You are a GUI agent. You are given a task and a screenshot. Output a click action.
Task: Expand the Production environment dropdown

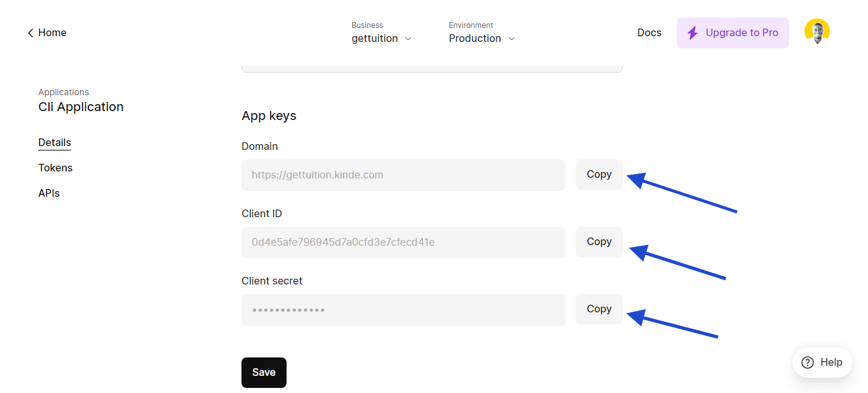point(482,39)
